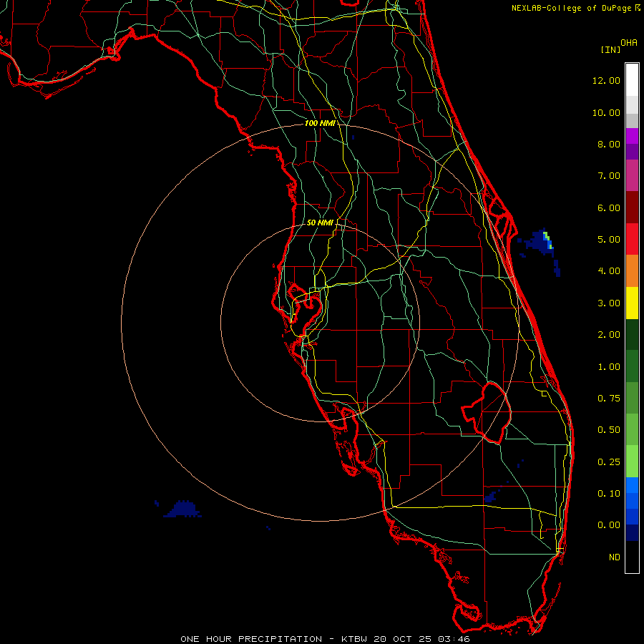Click the [IN] units label
The height and width of the screenshot is (644, 644).
(x=610, y=49)
